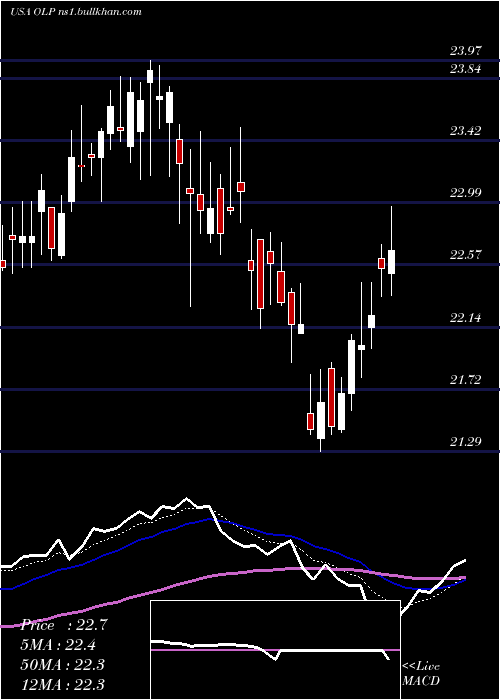Click the lowest candlestick touching 21.29
500x700 pixels.
pyautogui.click(x=321, y=420)
